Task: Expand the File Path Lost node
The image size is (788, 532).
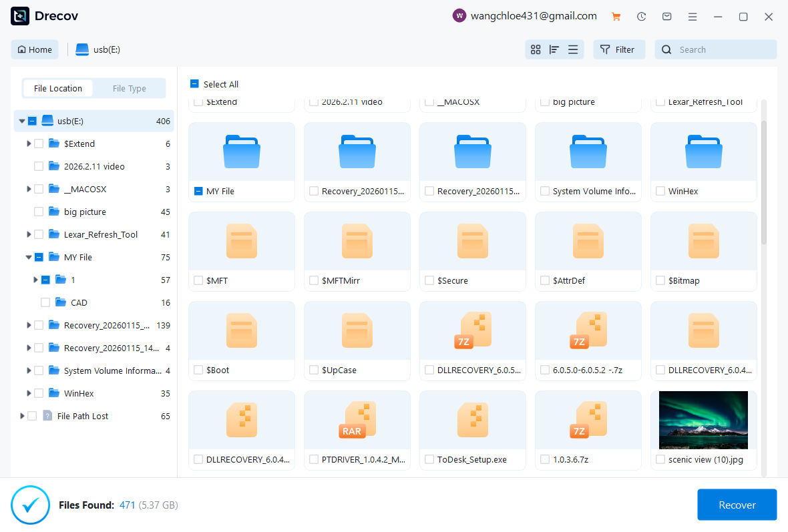Action: [x=22, y=416]
